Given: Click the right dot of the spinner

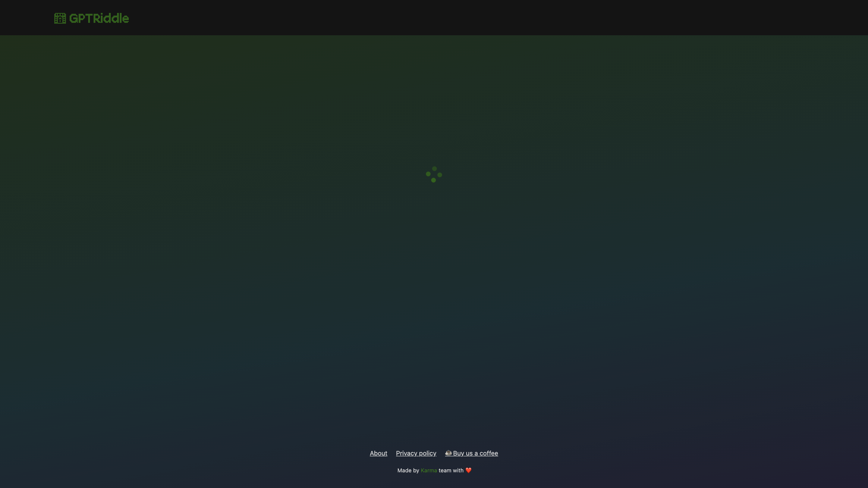Looking at the screenshot, I should pyautogui.click(x=440, y=175).
